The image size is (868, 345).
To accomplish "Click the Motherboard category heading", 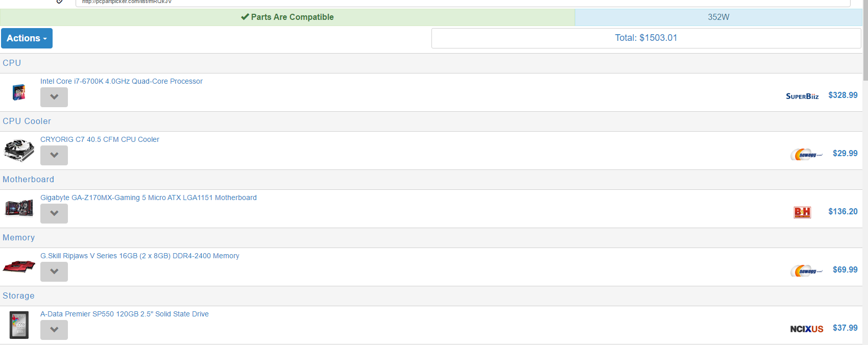I will click(28, 179).
